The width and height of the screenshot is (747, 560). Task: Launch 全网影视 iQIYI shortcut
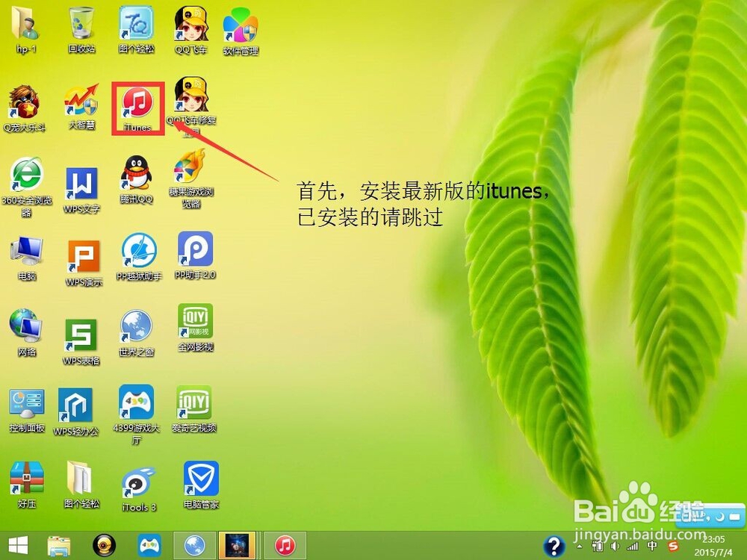click(x=195, y=328)
